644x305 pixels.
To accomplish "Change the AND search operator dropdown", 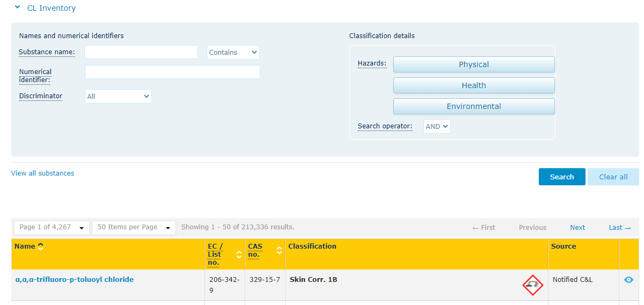I will pyautogui.click(x=437, y=127).
